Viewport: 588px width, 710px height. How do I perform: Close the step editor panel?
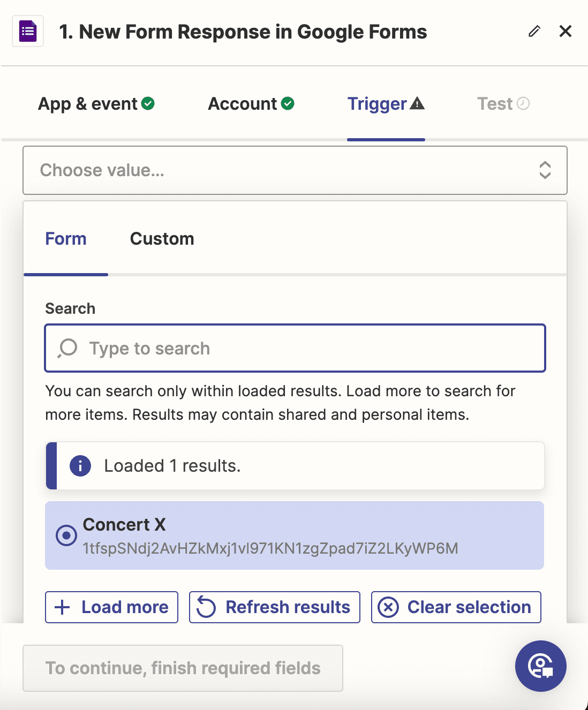pos(565,32)
